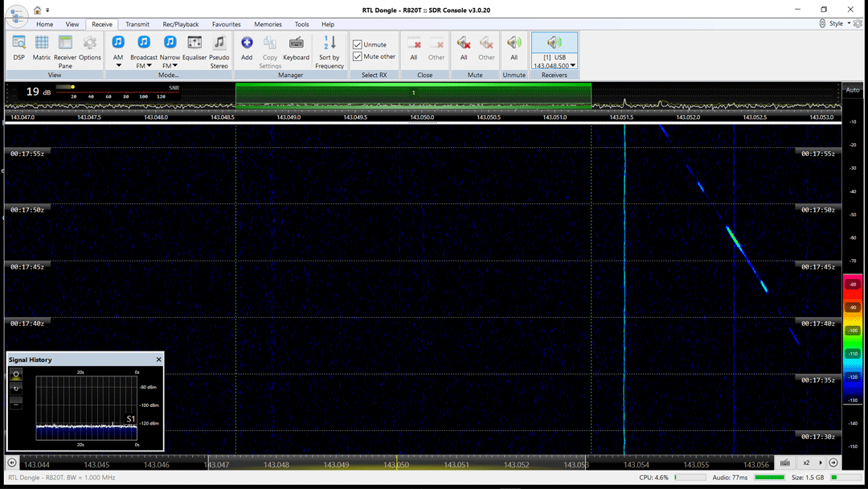The height and width of the screenshot is (489, 868).
Task: Click the Signal History graph
Action: click(x=86, y=408)
